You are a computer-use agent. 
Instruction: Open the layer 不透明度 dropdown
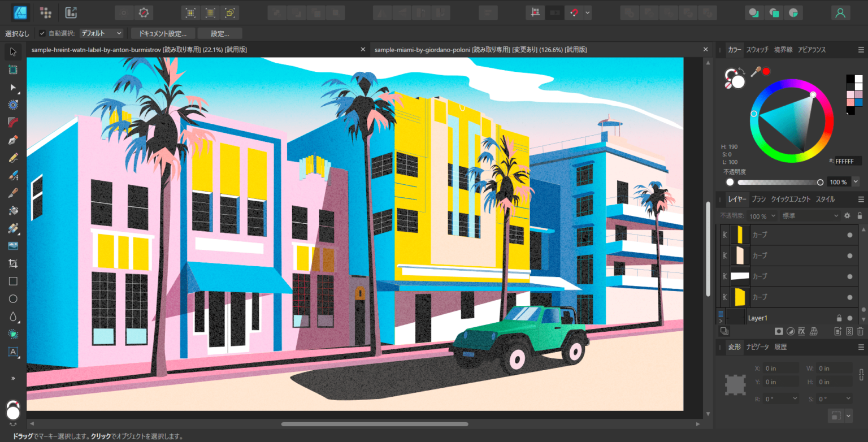tap(773, 215)
